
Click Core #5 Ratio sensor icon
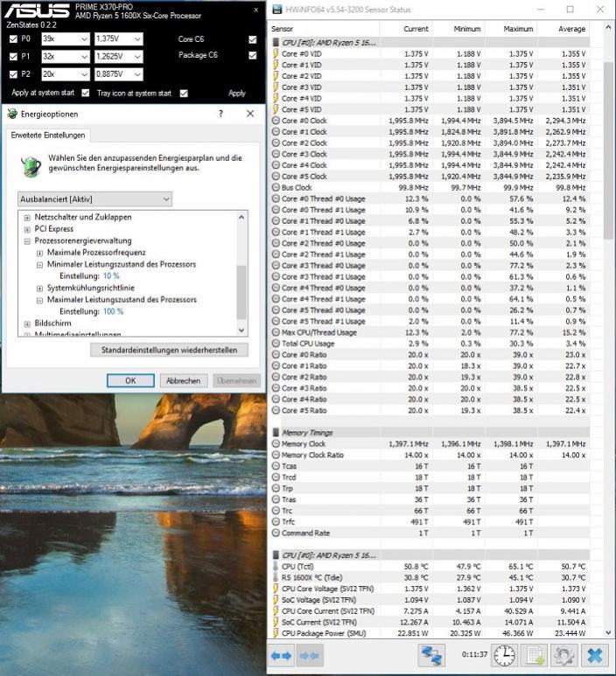[276, 410]
